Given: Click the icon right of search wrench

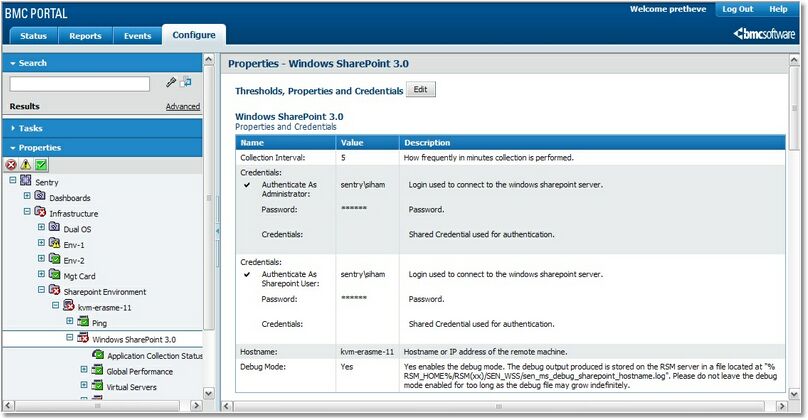Looking at the screenshot, I should point(186,82).
